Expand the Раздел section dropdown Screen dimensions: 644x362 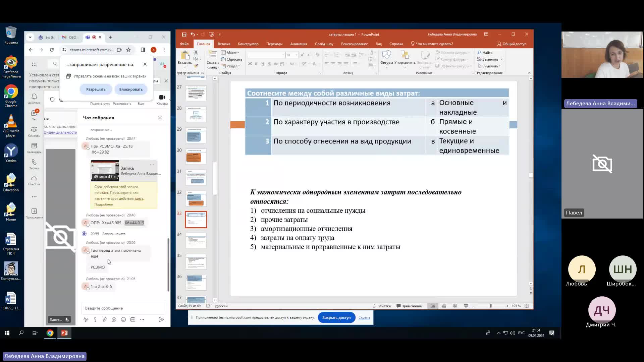click(x=231, y=66)
